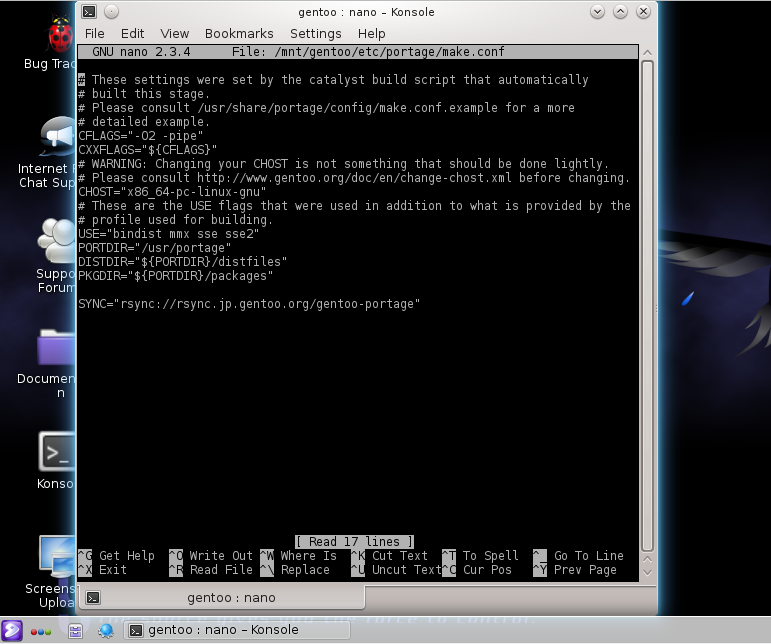Click the 'File: /mnt/gentoo/etc/portage/make.conf' title text
Image resolution: width=771 pixels, height=644 pixels.
pyautogui.click(x=368, y=52)
